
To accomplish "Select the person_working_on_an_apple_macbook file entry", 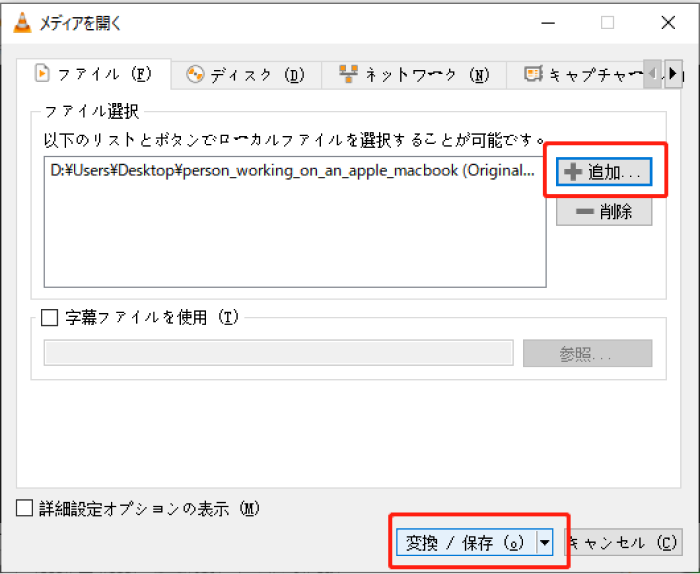I will [292, 171].
